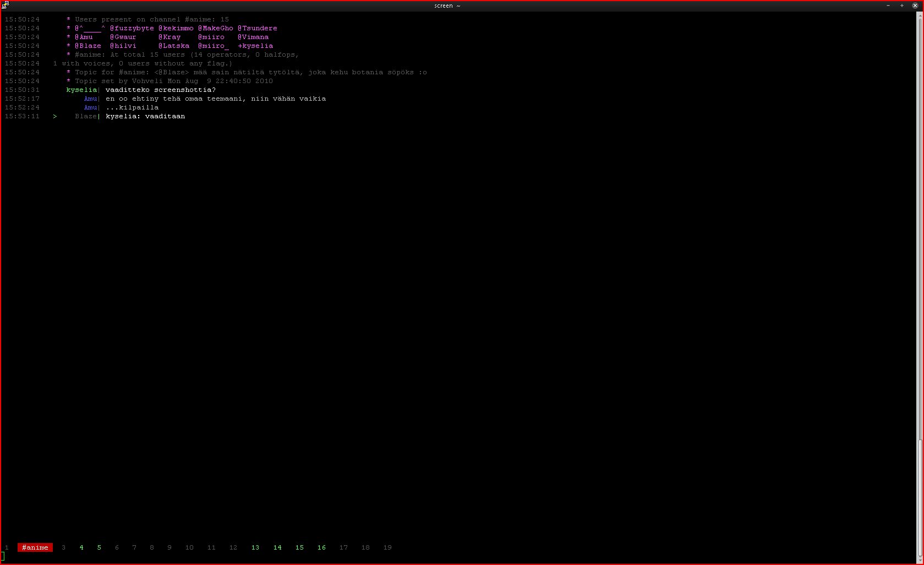Maximize the screen terminal window
Viewport: 924px width, 565px height.
click(902, 6)
